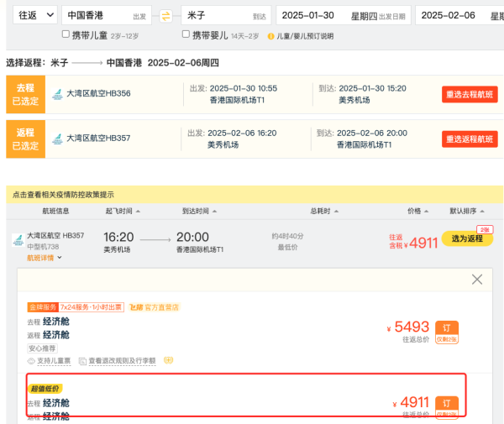Click the 中型机738 aircraft type text

tap(43, 247)
